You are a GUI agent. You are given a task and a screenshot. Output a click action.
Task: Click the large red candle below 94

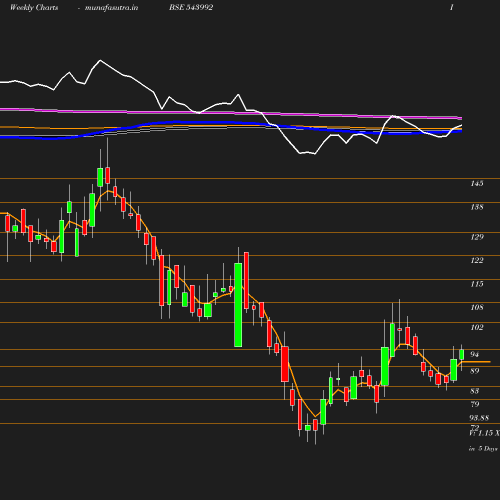click(x=285, y=364)
